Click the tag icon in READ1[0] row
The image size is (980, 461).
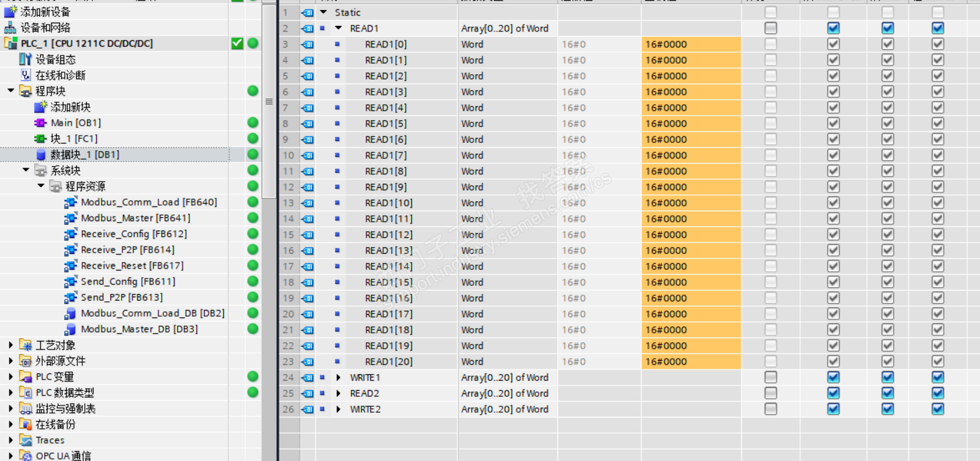pyautogui.click(x=308, y=44)
